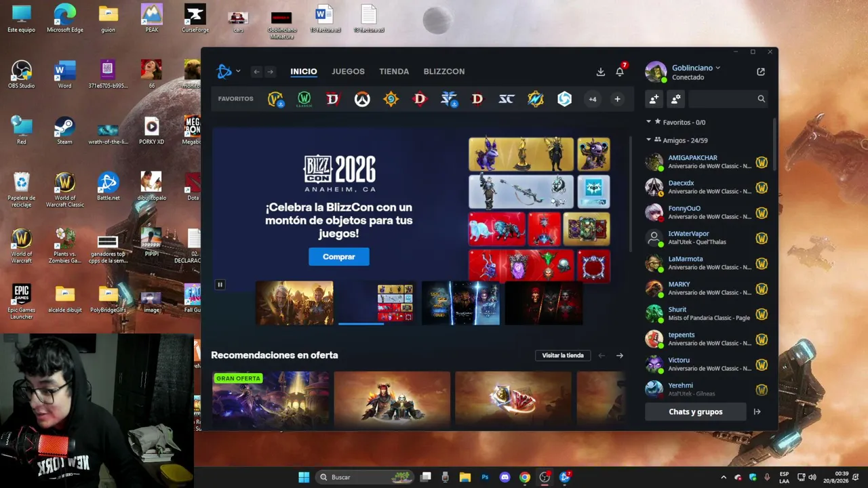Viewport: 868px width, 488px height.
Task: Pop out the friends panel window
Action: click(761, 71)
